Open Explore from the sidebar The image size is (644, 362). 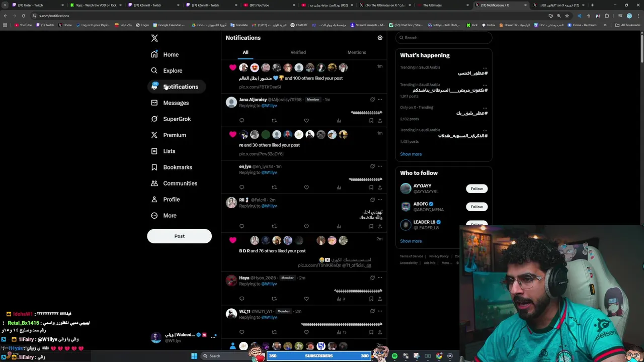point(167,70)
